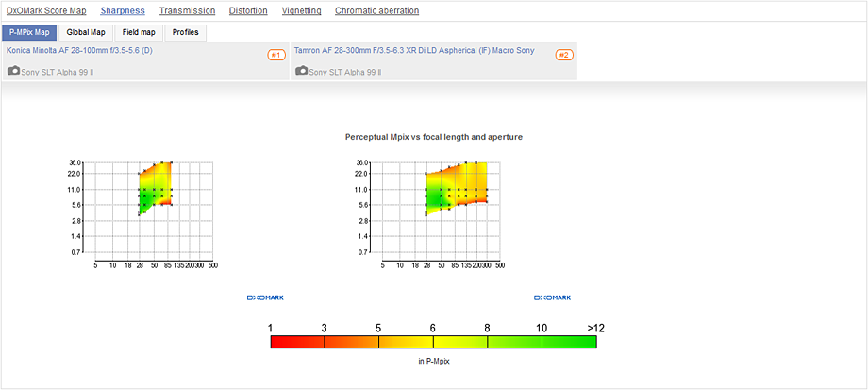
Task: Open the Chromatic aberration tab
Action: (377, 10)
